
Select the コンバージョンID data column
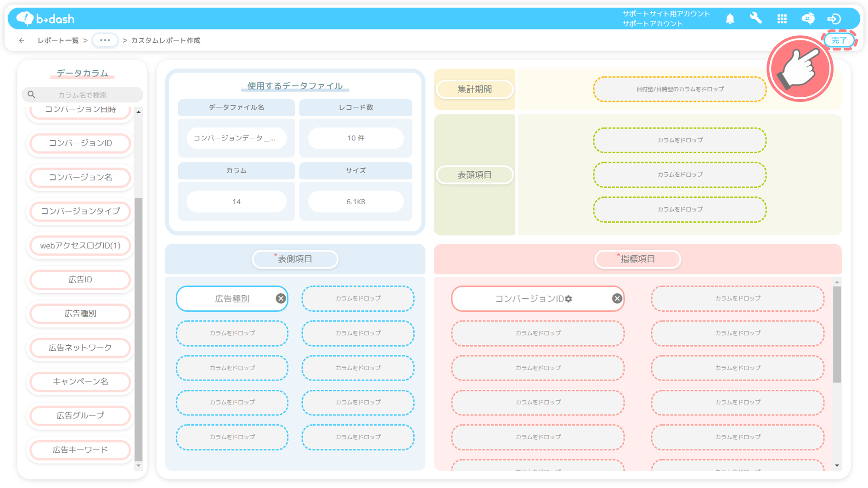[x=80, y=143]
